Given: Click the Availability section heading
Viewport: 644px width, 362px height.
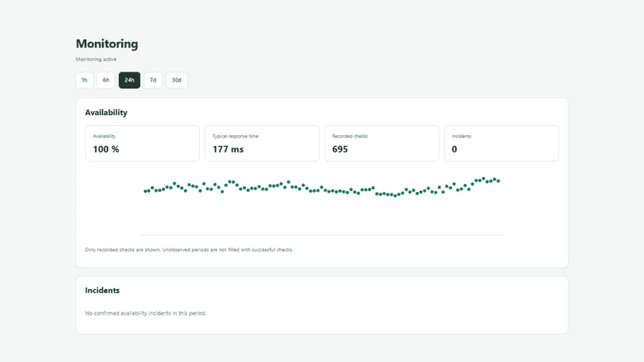Looking at the screenshot, I should pos(106,113).
